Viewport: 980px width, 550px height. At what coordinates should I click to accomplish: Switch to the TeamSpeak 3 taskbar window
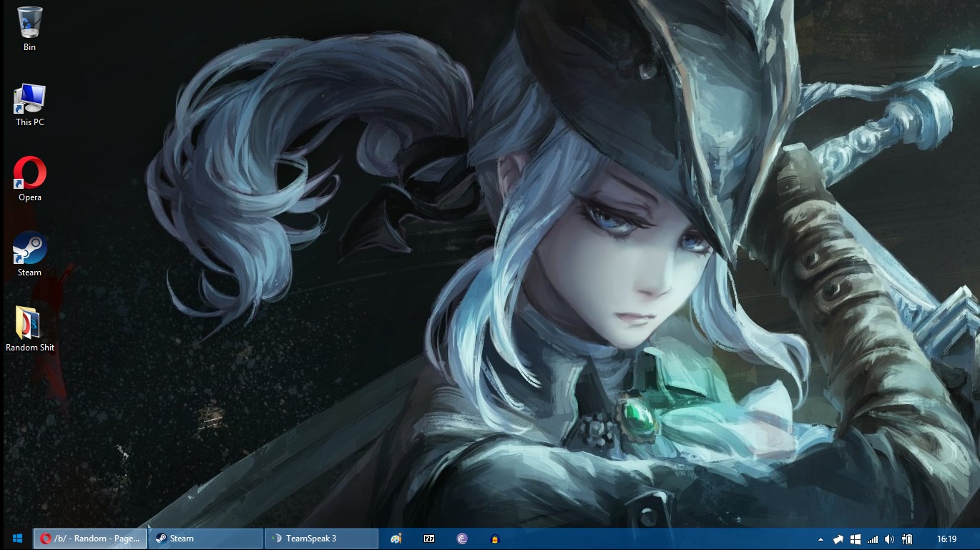tap(322, 539)
